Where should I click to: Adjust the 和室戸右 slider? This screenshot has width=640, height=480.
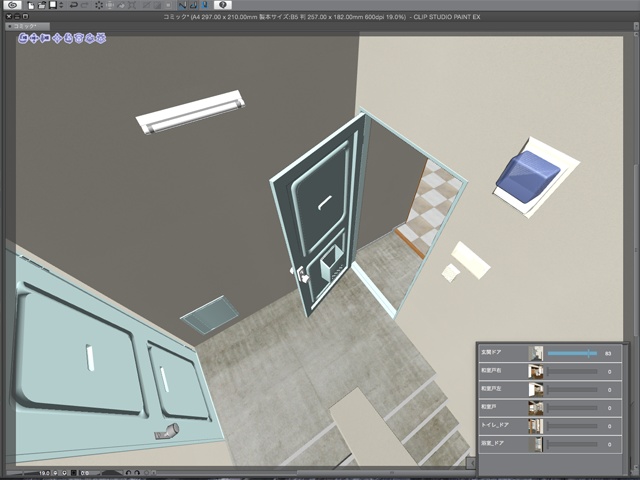[x=572, y=371]
